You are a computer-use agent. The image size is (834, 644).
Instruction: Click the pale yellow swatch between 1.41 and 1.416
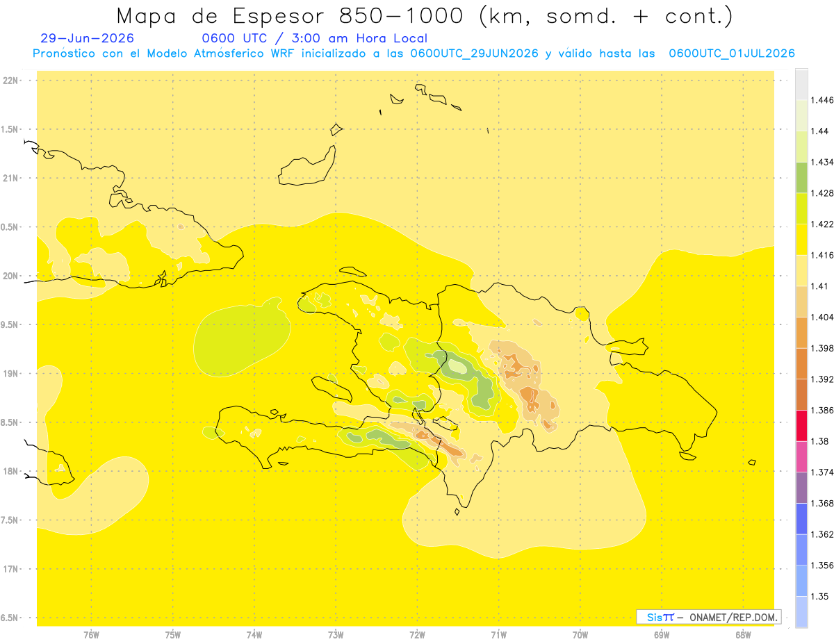click(801, 270)
